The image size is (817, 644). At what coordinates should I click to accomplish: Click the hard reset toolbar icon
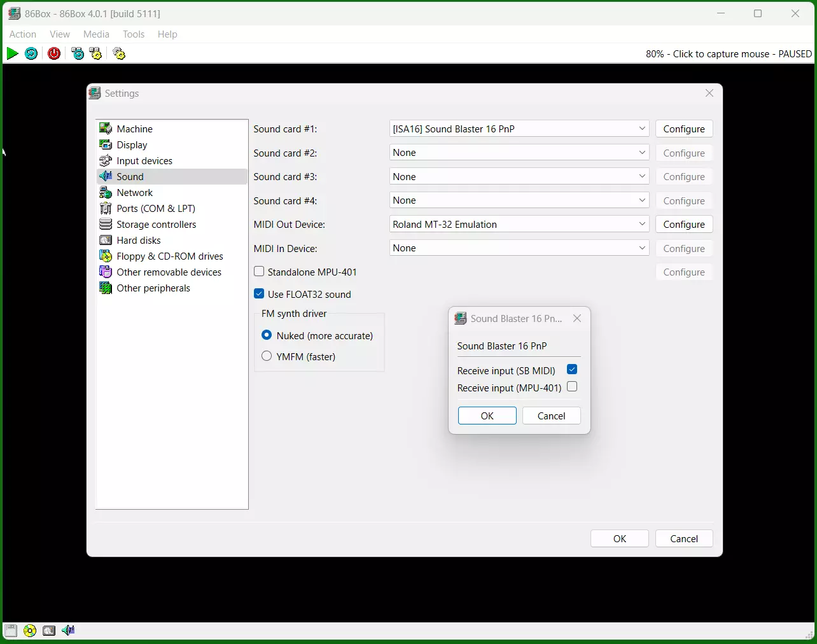click(31, 53)
